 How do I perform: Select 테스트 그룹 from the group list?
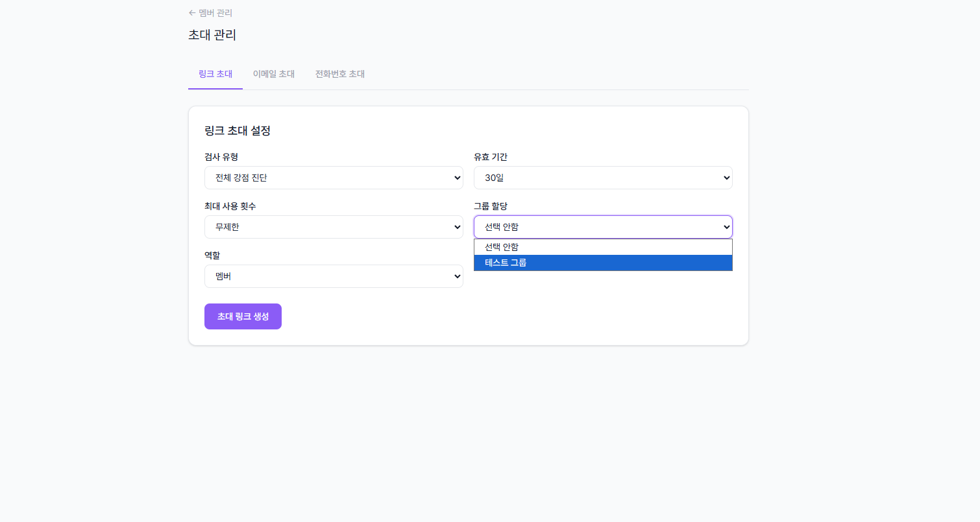(x=603, y=263)
